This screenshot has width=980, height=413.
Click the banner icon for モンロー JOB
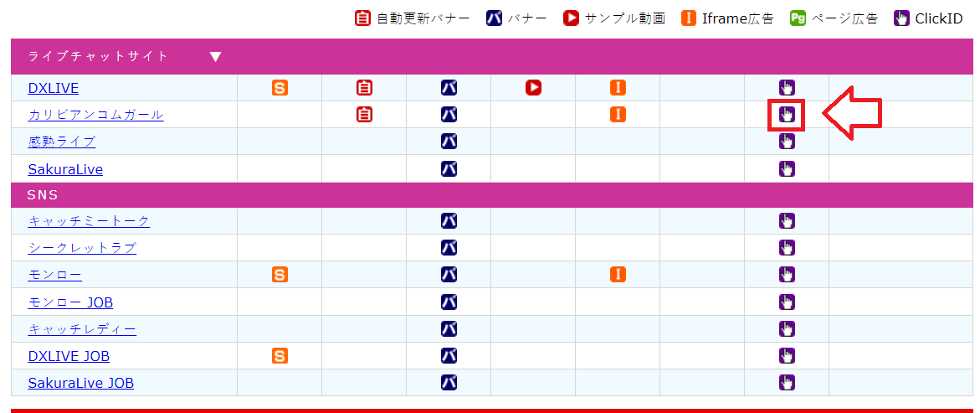coord(449,302)
